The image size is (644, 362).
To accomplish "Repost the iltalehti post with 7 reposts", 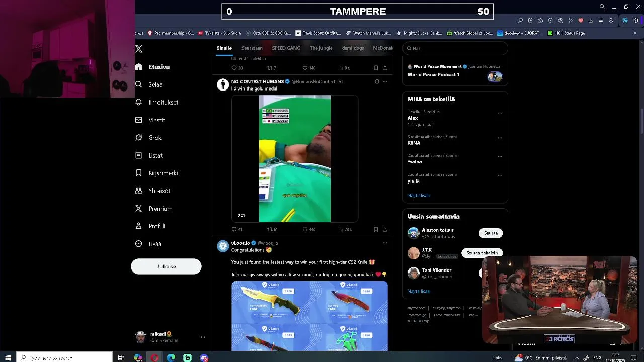I will coord(272,68).
